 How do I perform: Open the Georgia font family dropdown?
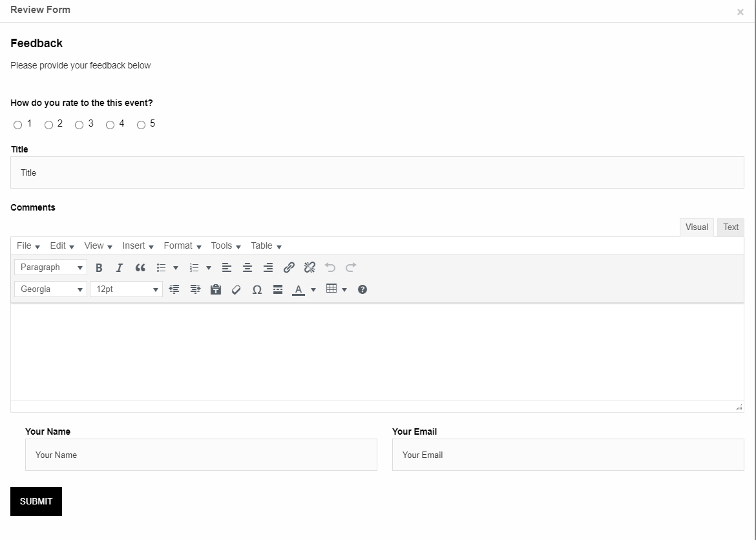point(50,289)
